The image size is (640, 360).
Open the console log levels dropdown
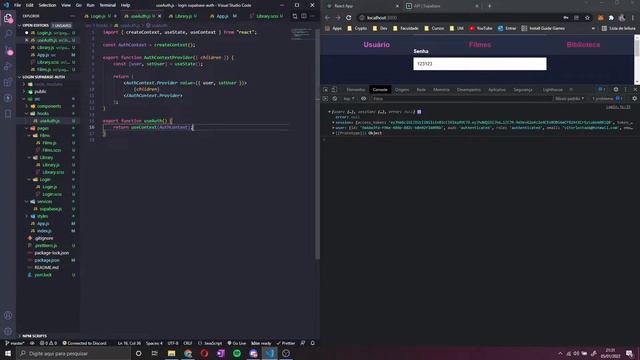[x=569, y=98]
